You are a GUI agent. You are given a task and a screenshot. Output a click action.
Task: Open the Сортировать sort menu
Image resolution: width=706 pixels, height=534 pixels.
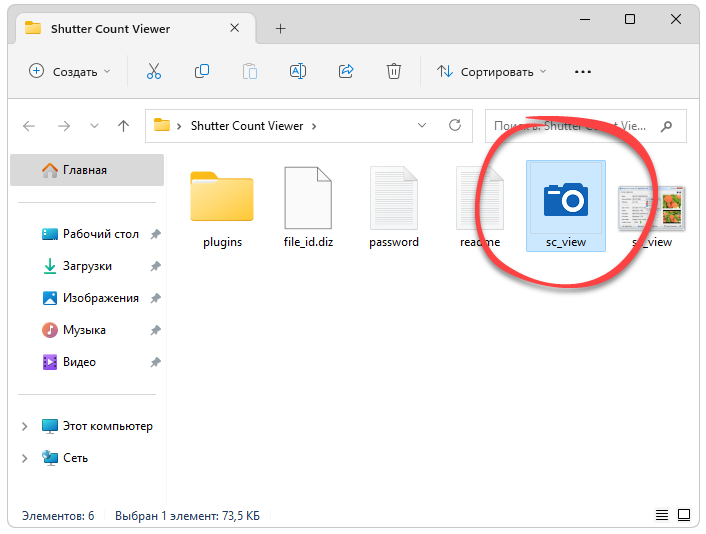491,71
